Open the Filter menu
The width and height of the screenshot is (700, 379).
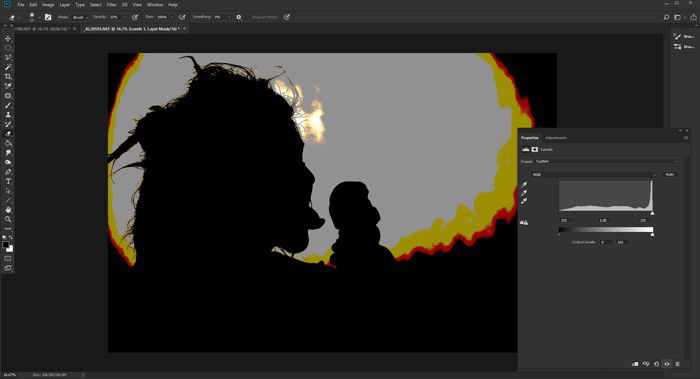[x=112, y=4]
